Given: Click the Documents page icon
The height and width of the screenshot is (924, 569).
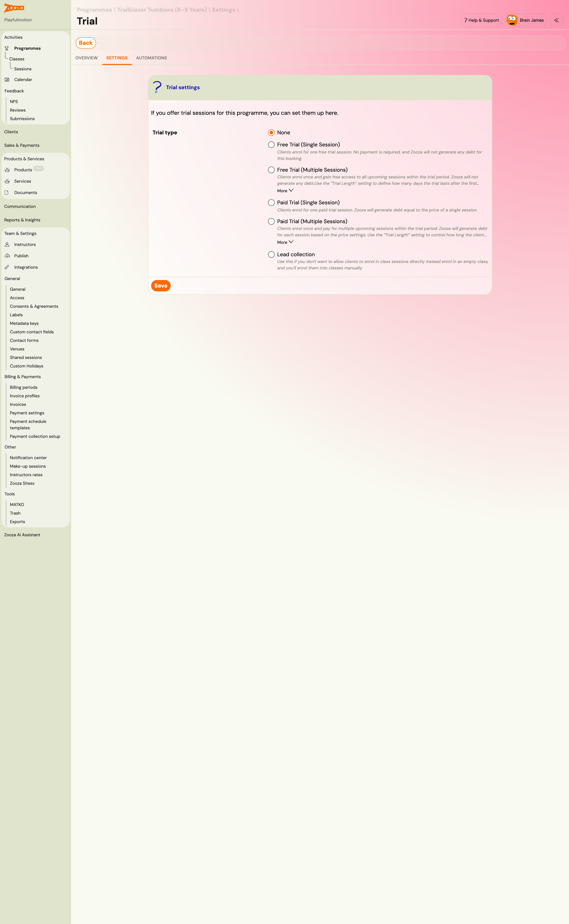Looking at the screenshot, I should click(7, 193).
